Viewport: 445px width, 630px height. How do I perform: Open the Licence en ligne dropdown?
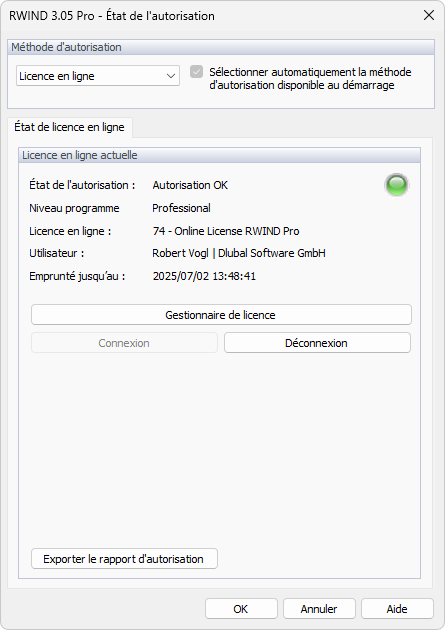pos(98,76)
